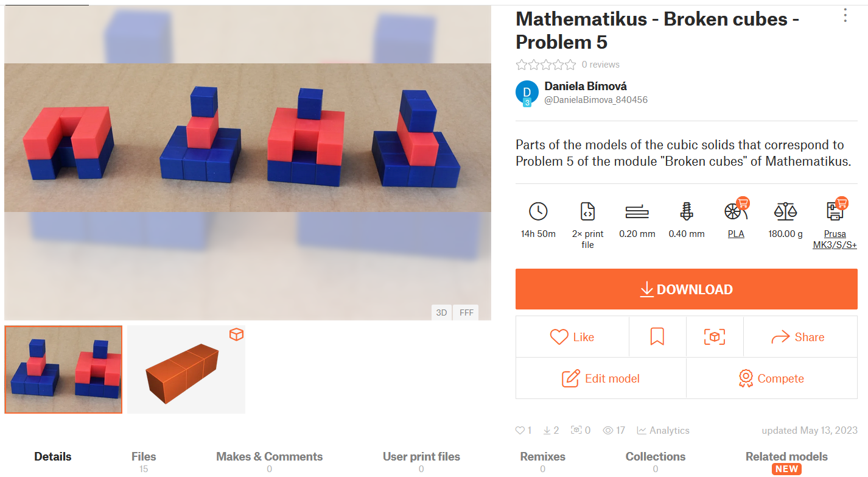The image size is (868, 477).
Task: Click the five-star rating icons
Action: tap(545, 65)
